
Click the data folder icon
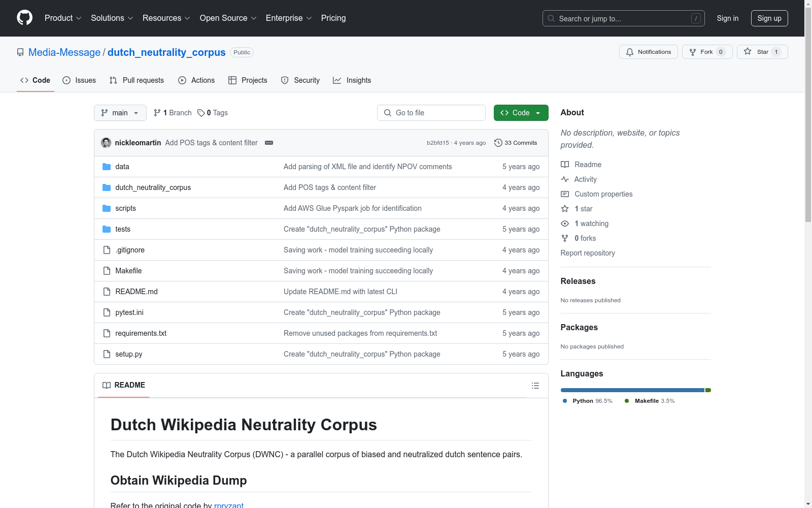107,167
